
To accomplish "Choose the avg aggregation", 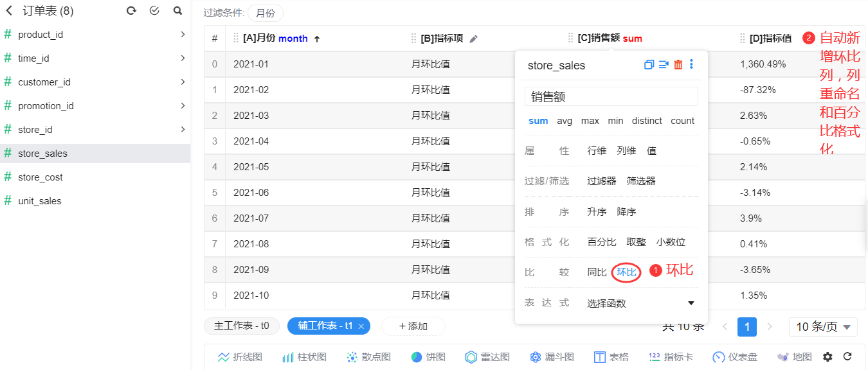I will [565, 121].
